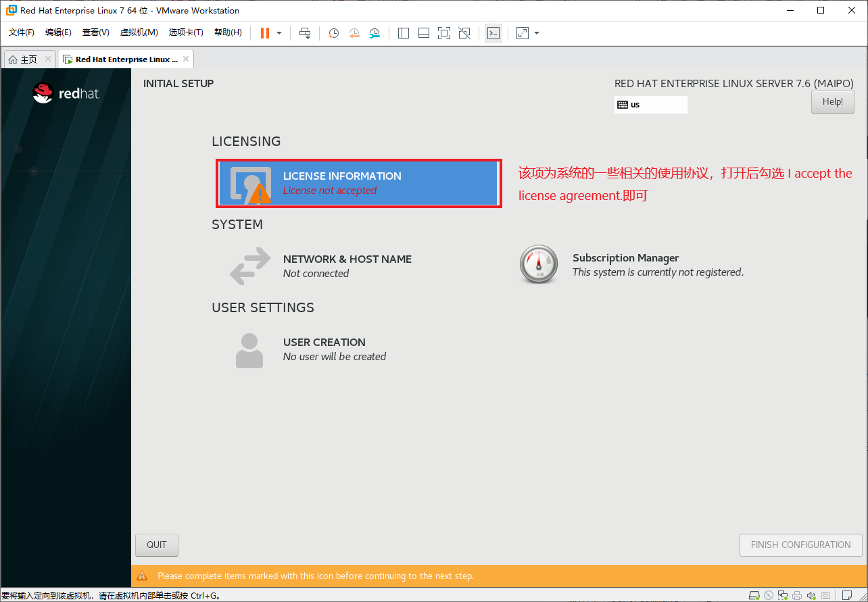This screenshot has width=868, height=602.
Task: Click 'This system is currently not registered.' text
Action: 658,272
